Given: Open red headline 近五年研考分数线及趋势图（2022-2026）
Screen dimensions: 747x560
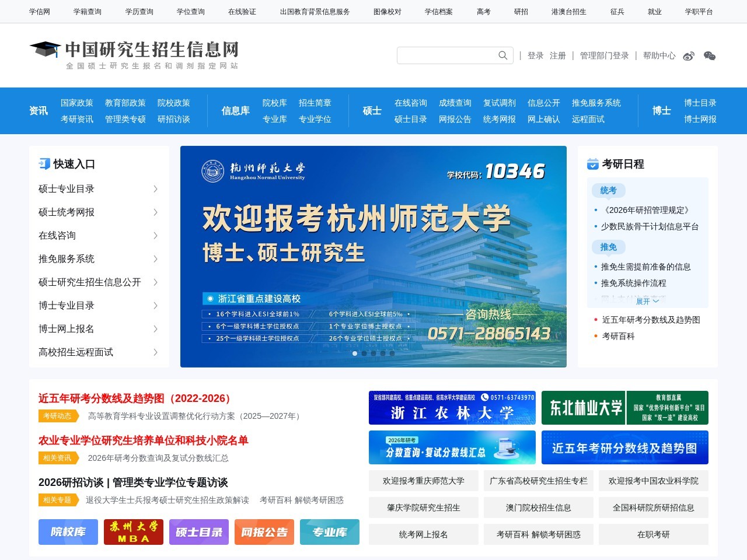Looking at the screenshot, I should [137, 398].
